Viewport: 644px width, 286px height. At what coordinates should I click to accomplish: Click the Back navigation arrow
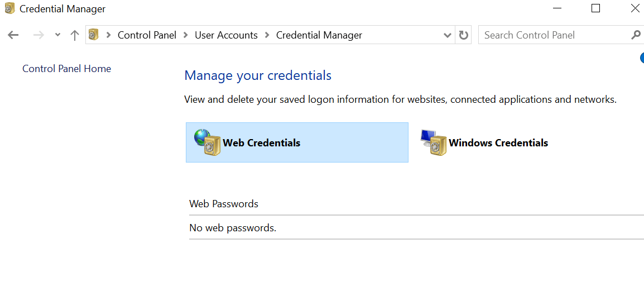coord(13,35)
